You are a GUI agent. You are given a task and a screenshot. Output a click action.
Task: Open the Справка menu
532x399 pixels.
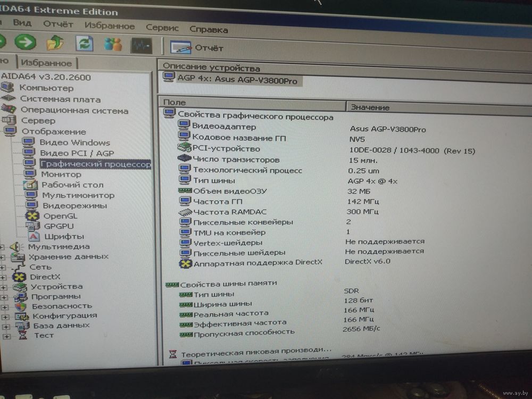(x=209, y=29)
